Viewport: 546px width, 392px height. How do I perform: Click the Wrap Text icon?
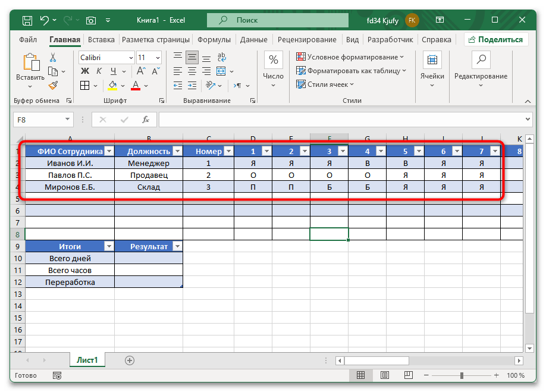[221, 58]
